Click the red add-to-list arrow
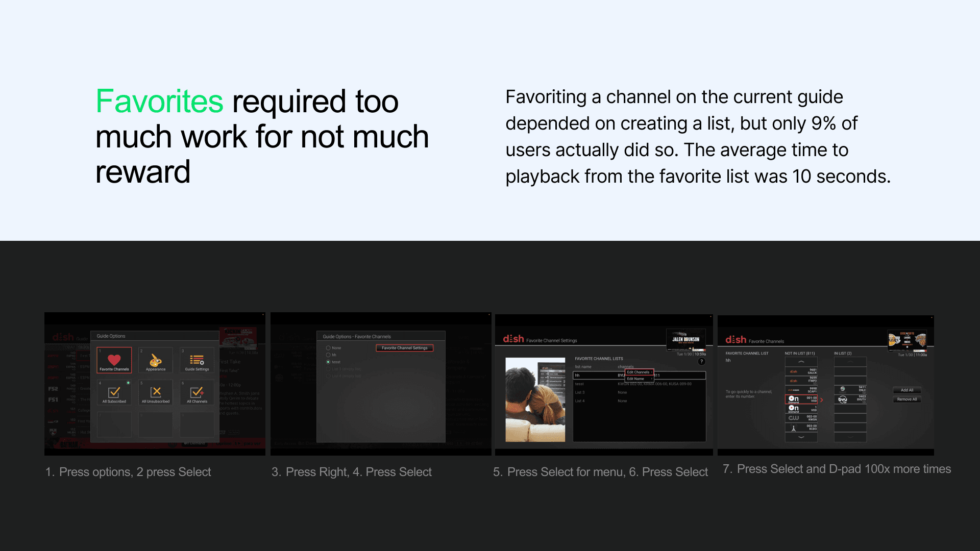Viewport: 980px width, 551px height. coord(822,400)
